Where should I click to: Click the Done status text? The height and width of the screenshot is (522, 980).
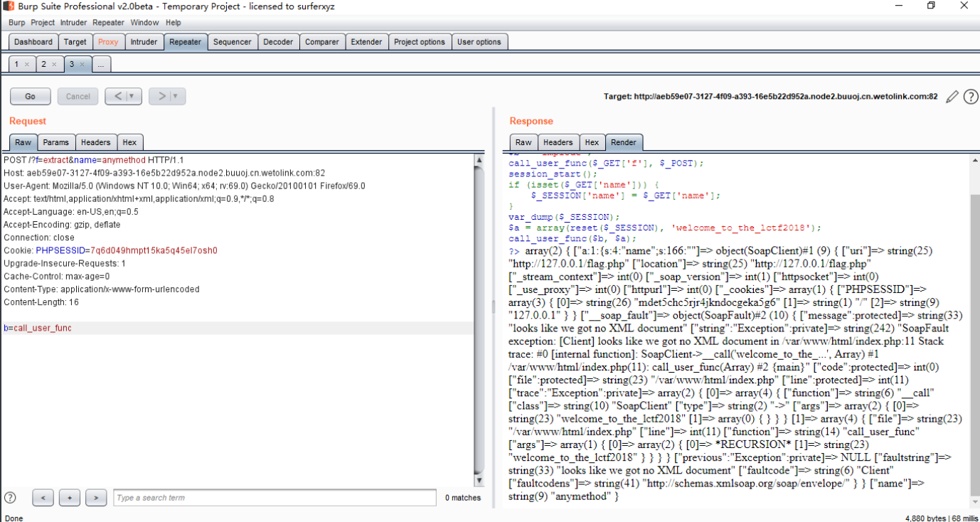[14, 518]
